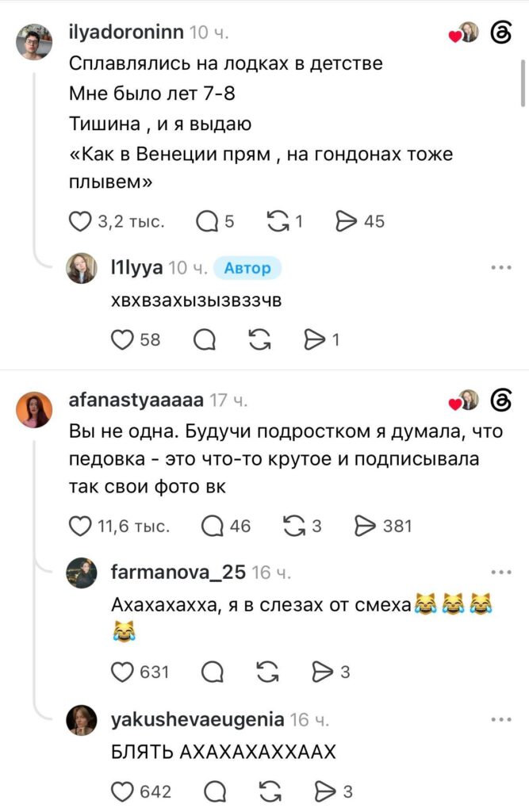Click the Автор badge next to l1lyya
The image size is (529, 812).
247,268
